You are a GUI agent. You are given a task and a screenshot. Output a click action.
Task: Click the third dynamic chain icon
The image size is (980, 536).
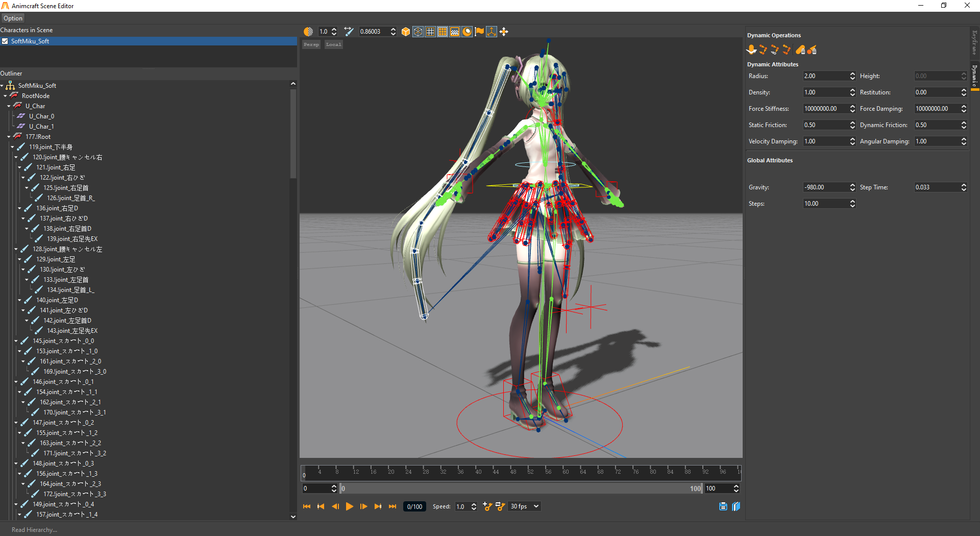click(x=787, y=50)
